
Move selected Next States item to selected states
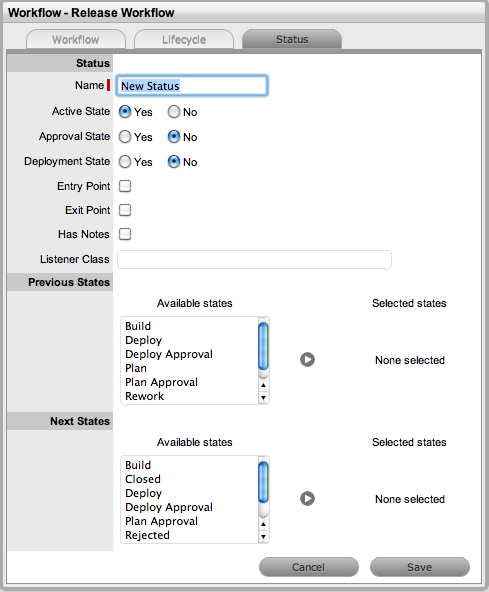(307, 498)
